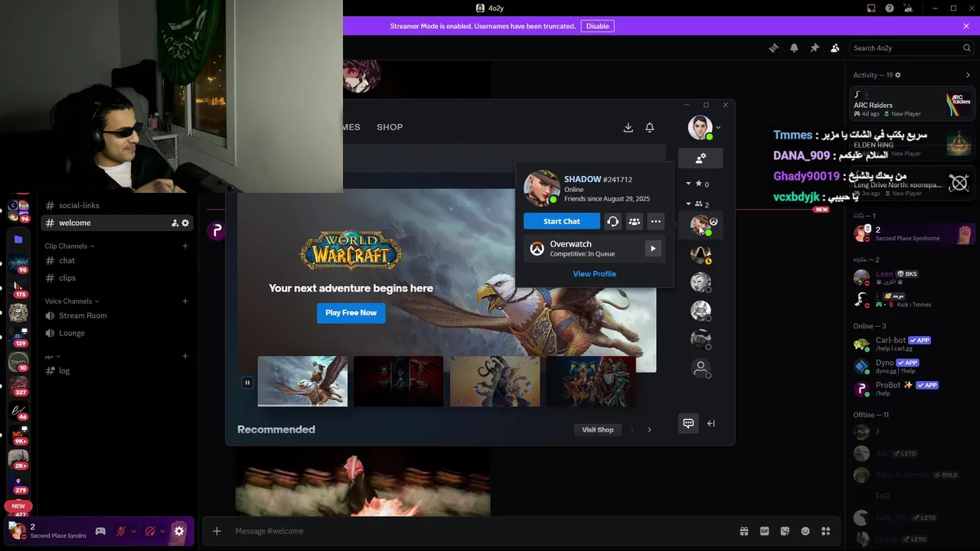Viewport: 980px width, 551px height.
Task: Create invite for welcome channel
Action: coord(175,223)
